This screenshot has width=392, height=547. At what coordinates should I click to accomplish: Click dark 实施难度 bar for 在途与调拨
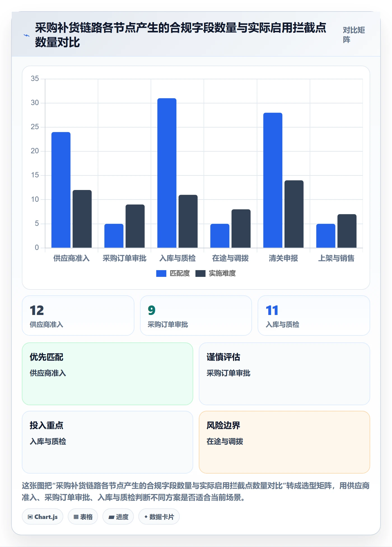click(x=241, y=229)
